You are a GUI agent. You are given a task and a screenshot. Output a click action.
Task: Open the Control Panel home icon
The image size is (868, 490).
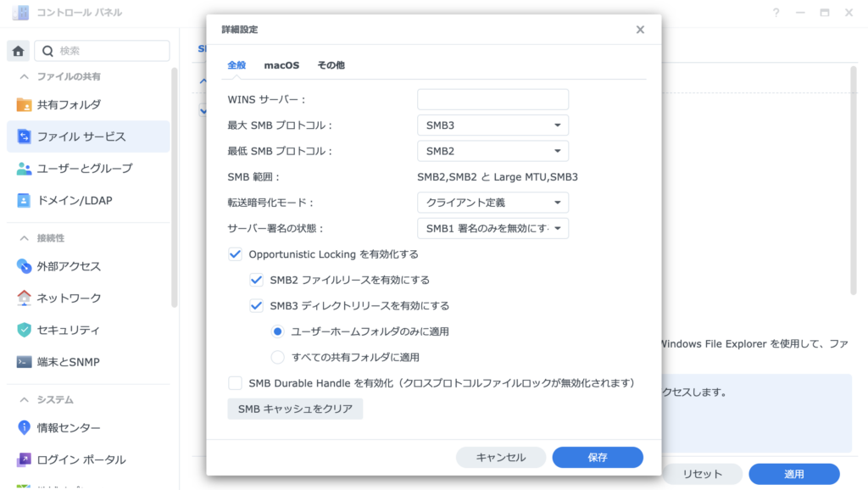coord(19,51)
